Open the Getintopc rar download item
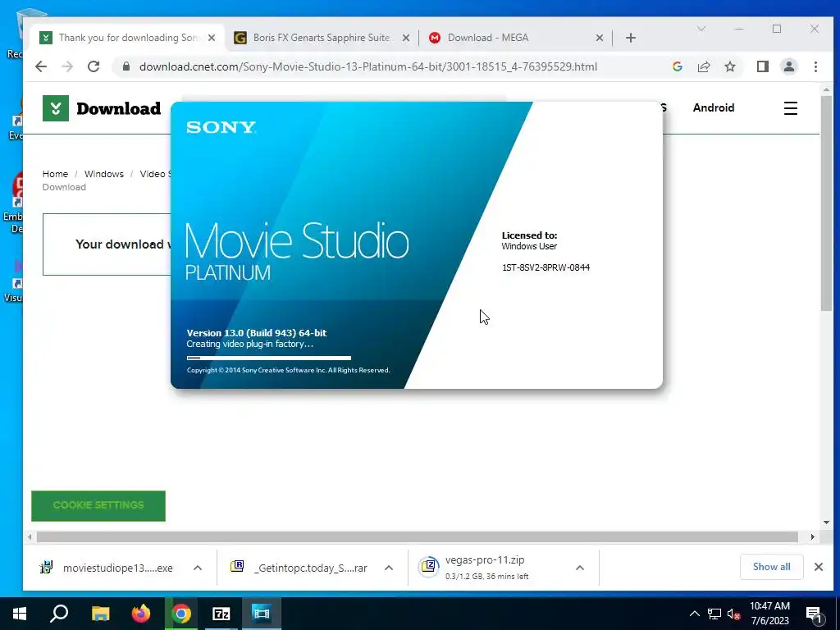The image size is (840, 630). (300, 568)
